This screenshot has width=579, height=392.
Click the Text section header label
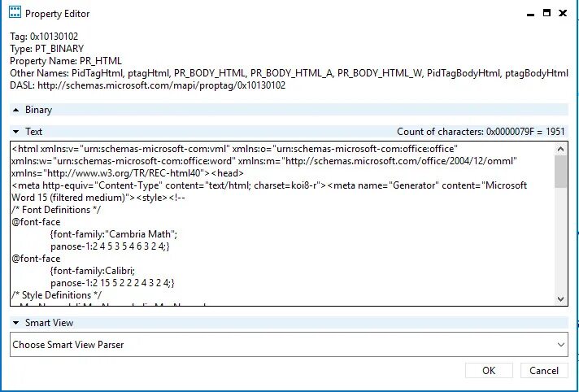coord(33,132)
